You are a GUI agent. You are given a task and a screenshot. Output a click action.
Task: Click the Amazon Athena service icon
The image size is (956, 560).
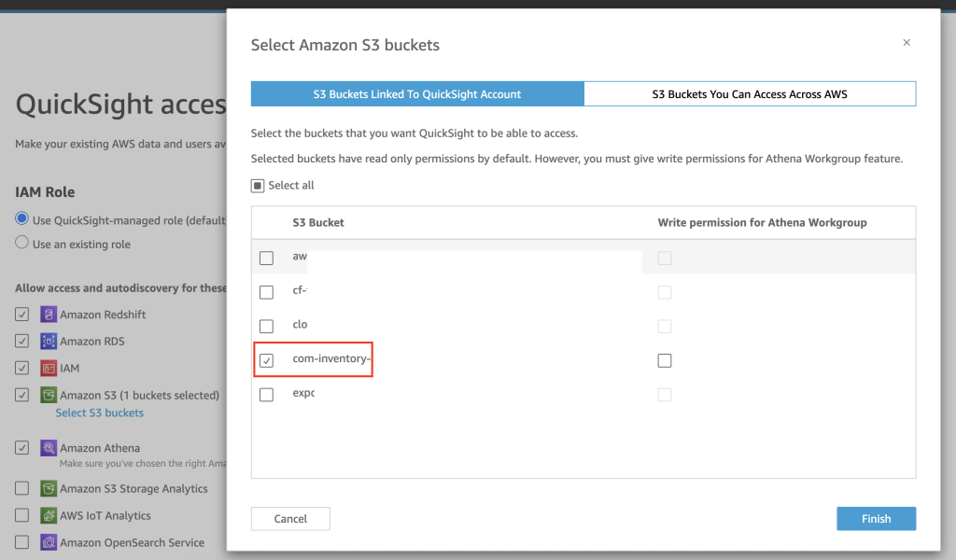pos(49,449)
